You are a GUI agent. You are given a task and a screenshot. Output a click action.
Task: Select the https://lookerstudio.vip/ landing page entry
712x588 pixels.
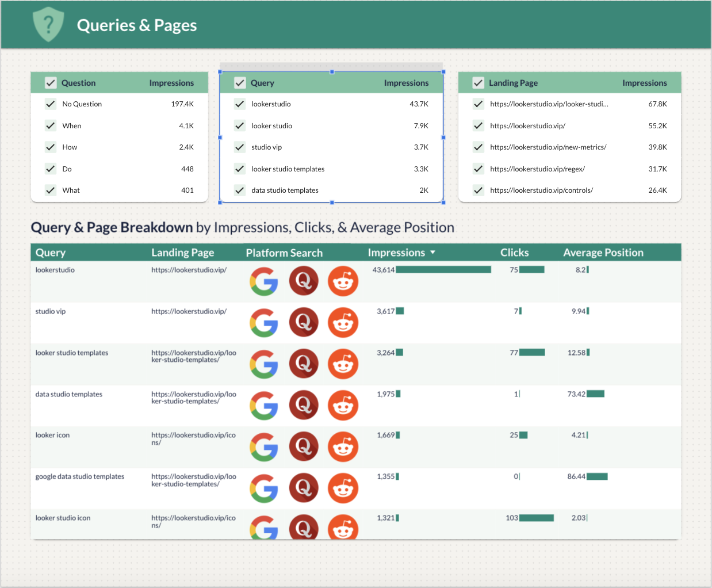click(528, 125)
